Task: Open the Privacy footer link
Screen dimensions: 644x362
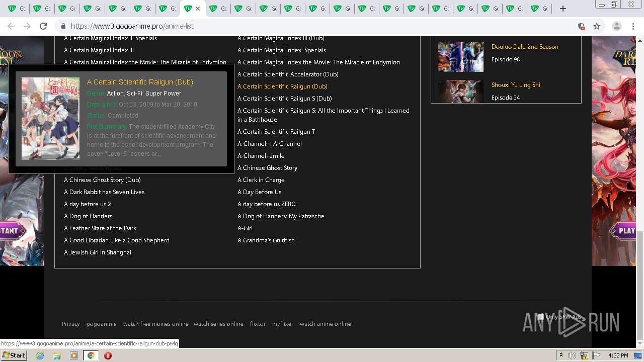Action: pos(71,324)
